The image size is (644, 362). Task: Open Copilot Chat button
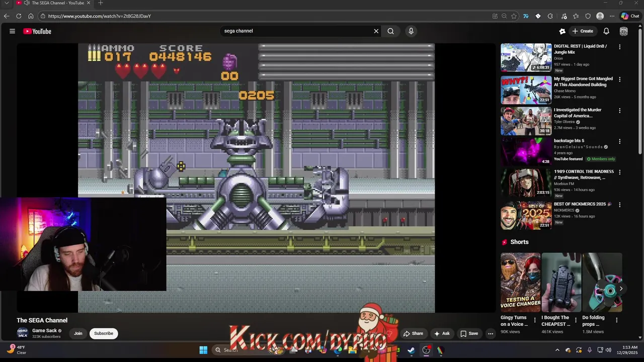[x=630, y=16]
